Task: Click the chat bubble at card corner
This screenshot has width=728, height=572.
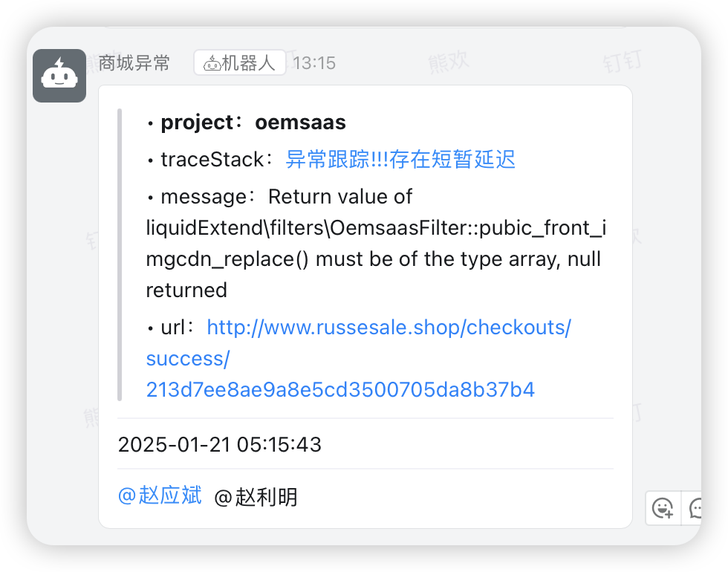Action: (697, 509)
